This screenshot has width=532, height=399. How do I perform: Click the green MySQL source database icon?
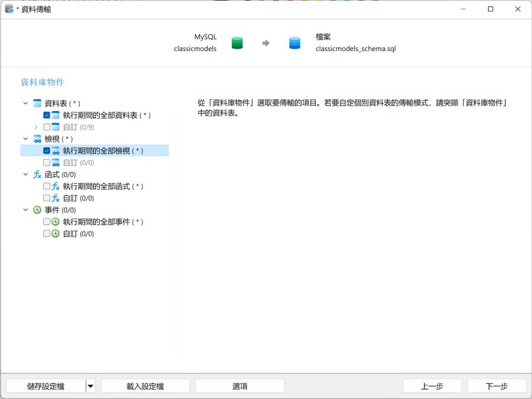pos(236,43)
